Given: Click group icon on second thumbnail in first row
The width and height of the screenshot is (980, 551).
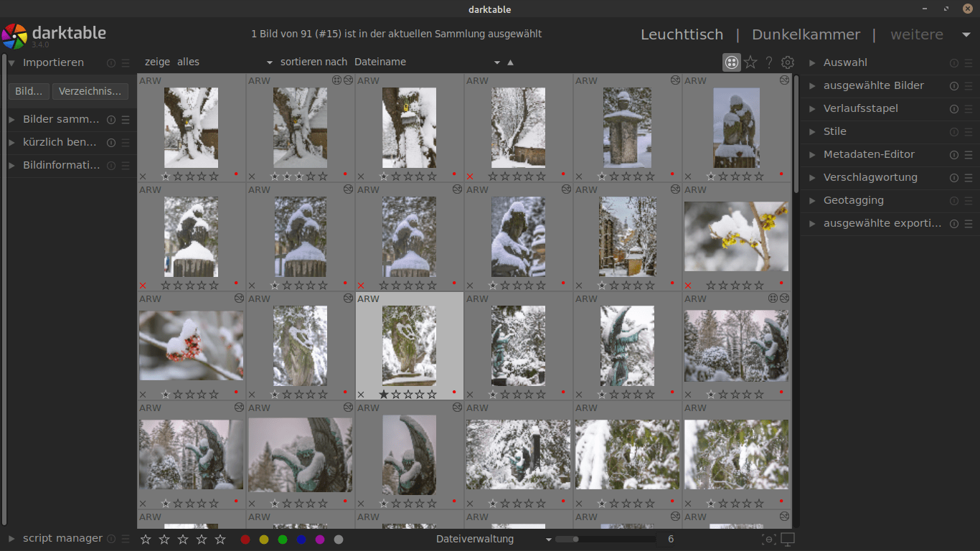Looking at the screenshot, I should coord(337,80).
